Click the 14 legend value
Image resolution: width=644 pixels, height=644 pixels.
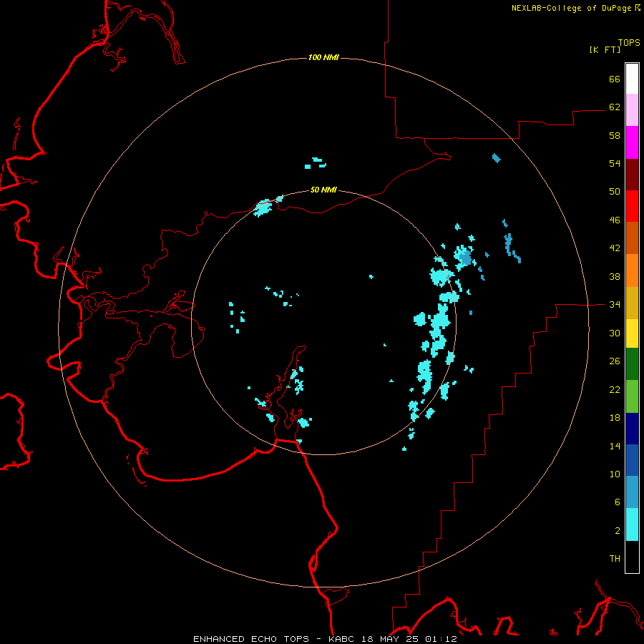(x=615, y=446)
